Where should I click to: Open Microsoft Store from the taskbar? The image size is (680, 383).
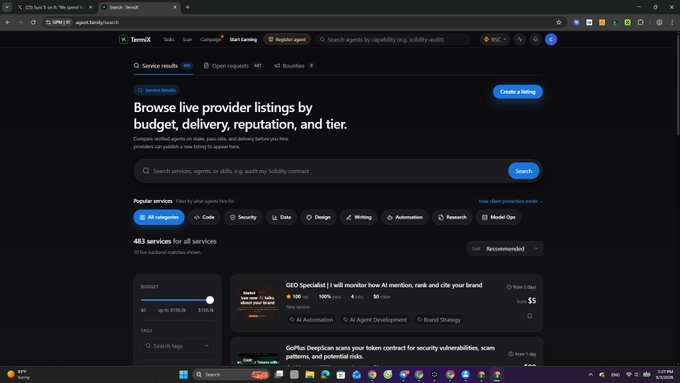pos(341,374)
